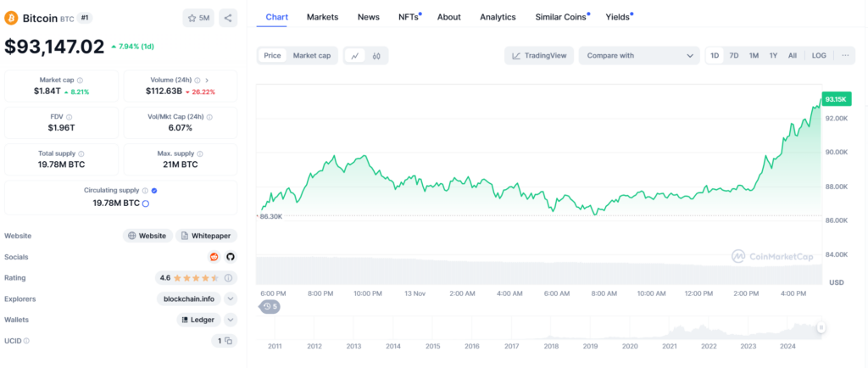
Task: Switch to the Yields tab
Action: (x=618, y=17)
